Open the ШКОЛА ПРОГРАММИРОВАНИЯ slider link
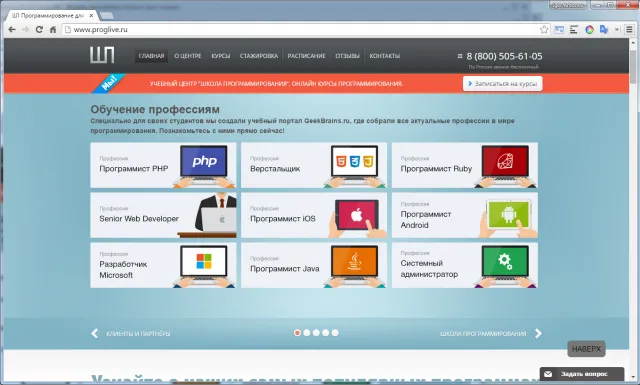This screenshot has width=640, height=385. 483,334
